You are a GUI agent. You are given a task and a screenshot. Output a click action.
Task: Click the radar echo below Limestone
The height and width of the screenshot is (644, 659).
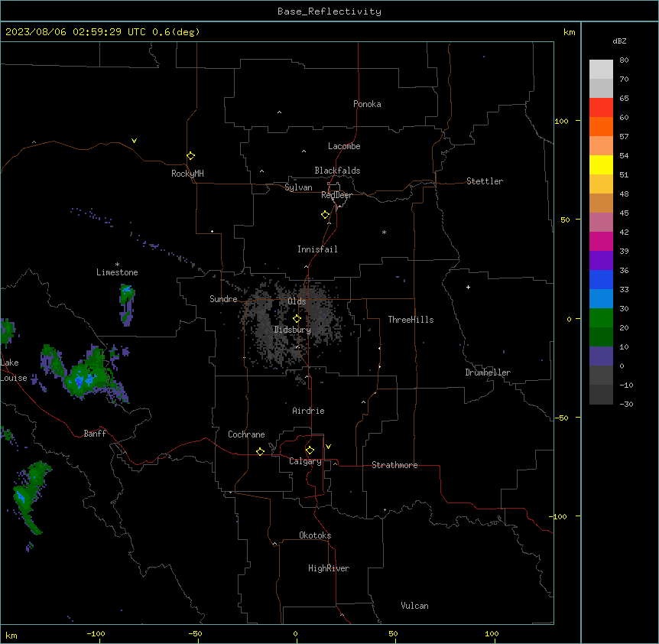tap(127, 304)
